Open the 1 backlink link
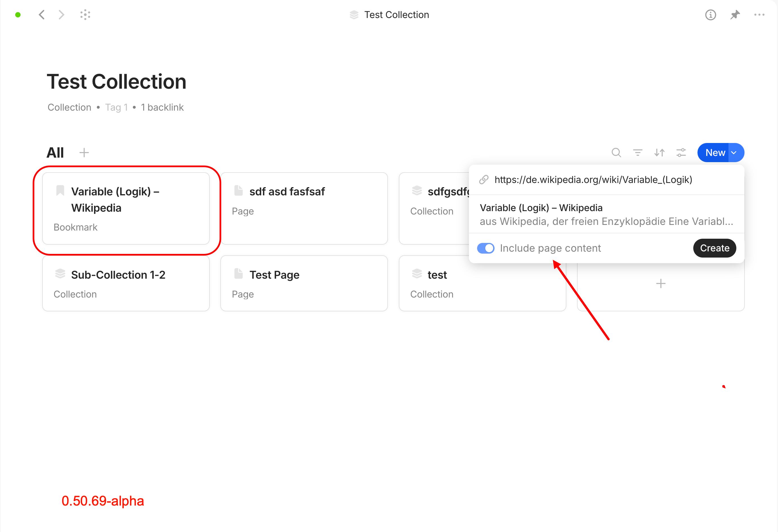The width and height of the screenshot is (778, 532). (162, 108)
